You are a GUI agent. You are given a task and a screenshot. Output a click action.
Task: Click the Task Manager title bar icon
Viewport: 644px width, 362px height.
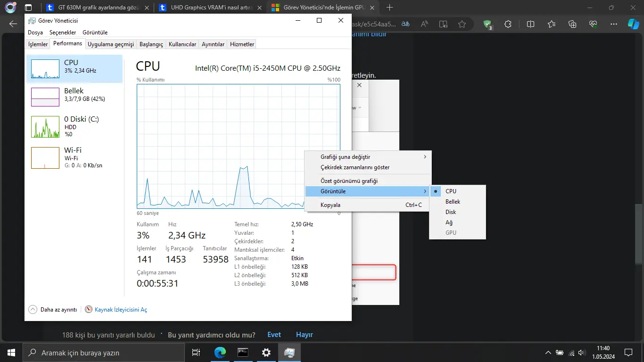coord(32,21)
